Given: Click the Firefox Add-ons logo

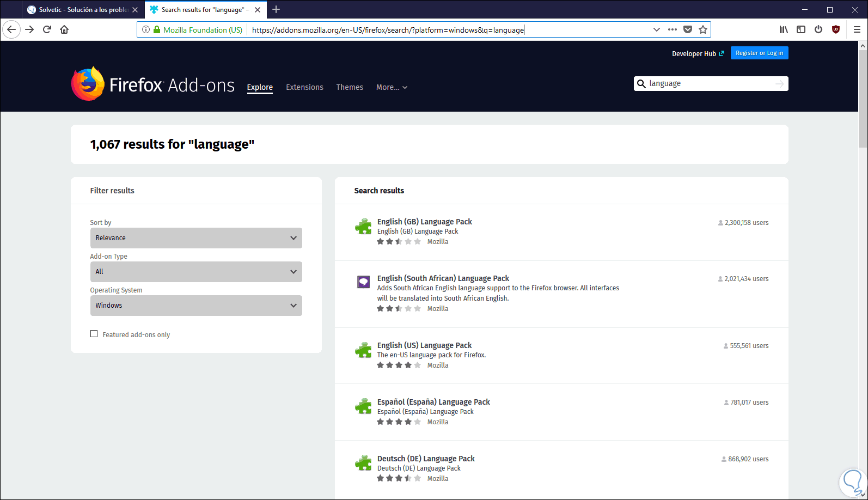Looking at the screenshot, I should (153, 84).
